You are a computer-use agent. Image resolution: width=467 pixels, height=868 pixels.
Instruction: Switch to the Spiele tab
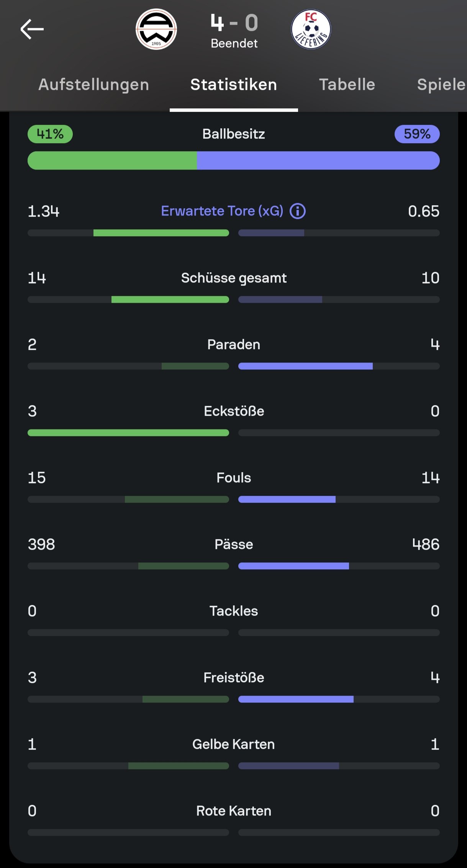(x=441, y=85)
